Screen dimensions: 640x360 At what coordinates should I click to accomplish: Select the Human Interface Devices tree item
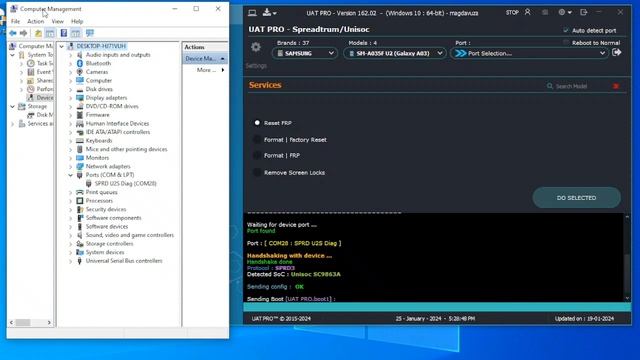[x=117, y=123]
